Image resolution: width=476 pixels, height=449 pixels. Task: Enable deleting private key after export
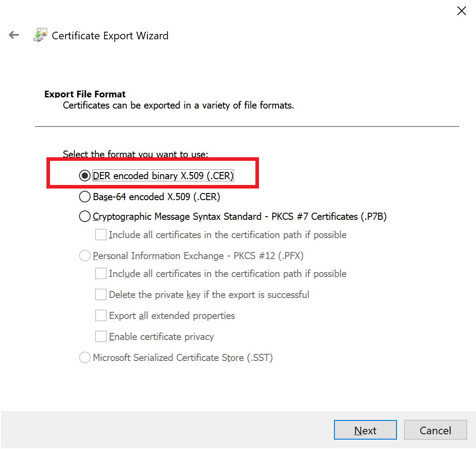(100, 294)
